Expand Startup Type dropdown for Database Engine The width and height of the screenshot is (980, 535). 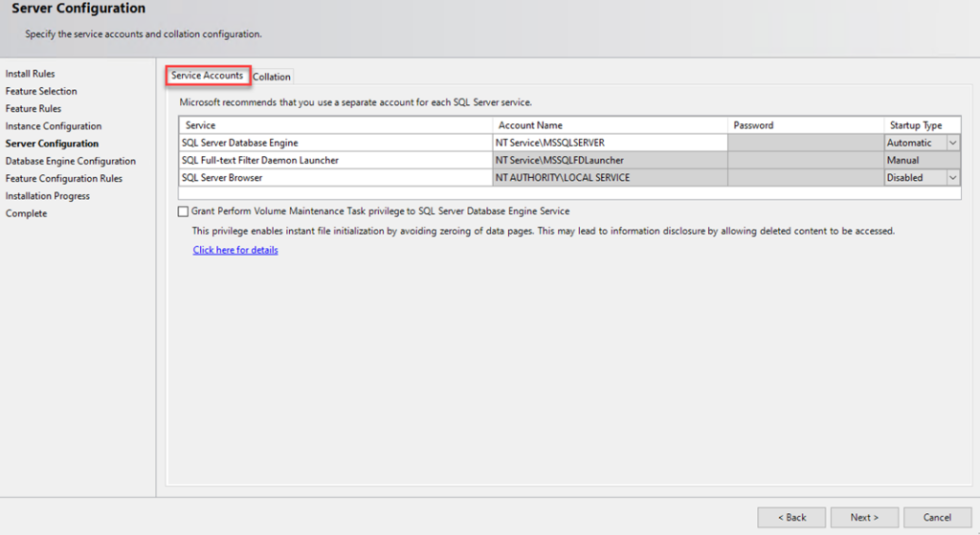[x=953, y=144]
